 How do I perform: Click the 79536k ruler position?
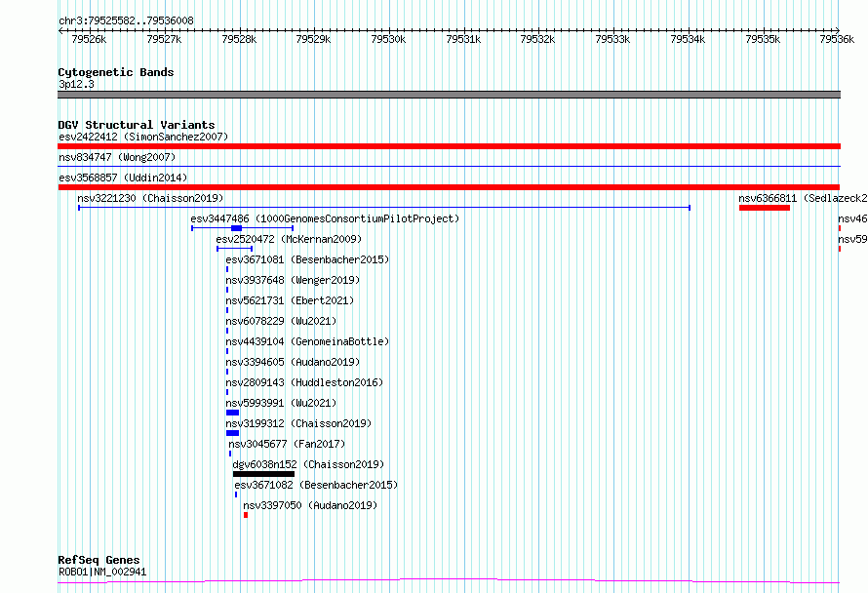coord(837,39)
